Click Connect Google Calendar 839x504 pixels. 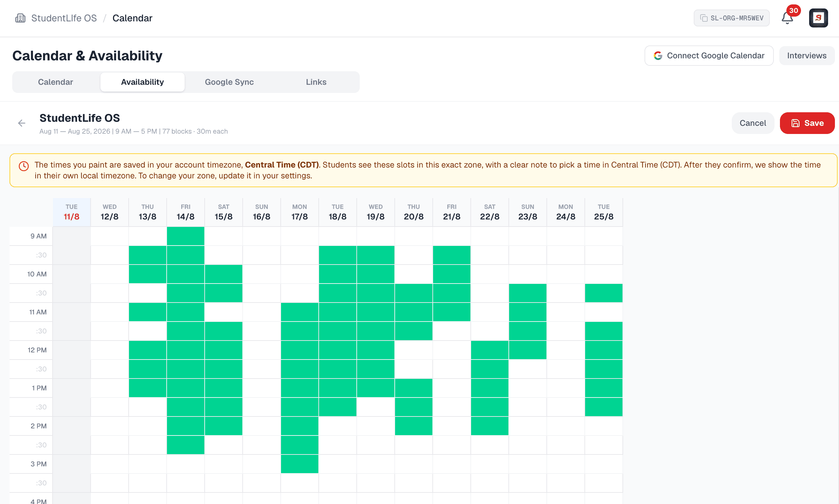tap(709, 56)
